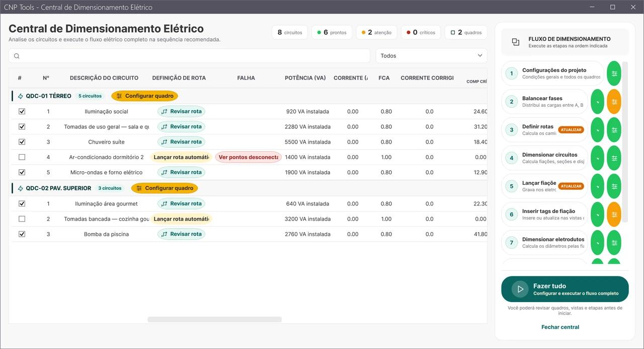The image size is (644, 349).
Task: Click Lançar rota automática for Tomadas bancada
Action: (181, 219)
